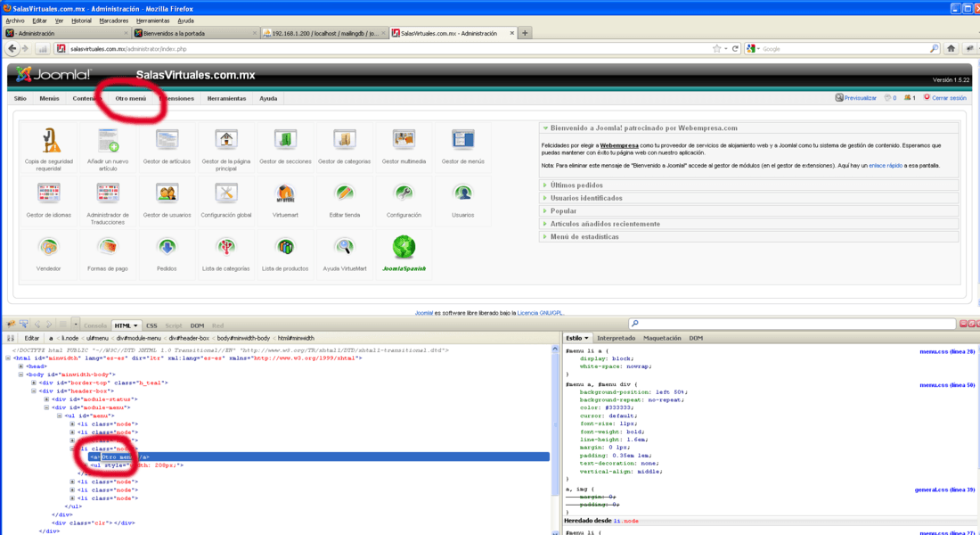Image resolution: width=980 pixels, height=535 pixels.
Task: Switch to Bienvenidos a la portada tab
Action: (x=194, y=33)
